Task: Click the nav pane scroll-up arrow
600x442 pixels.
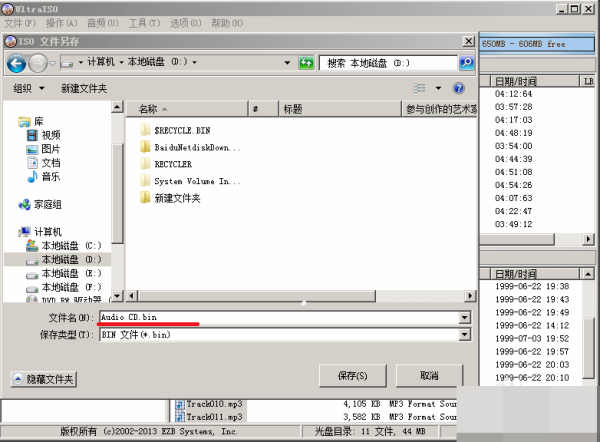Action: (x=117, y=107)
